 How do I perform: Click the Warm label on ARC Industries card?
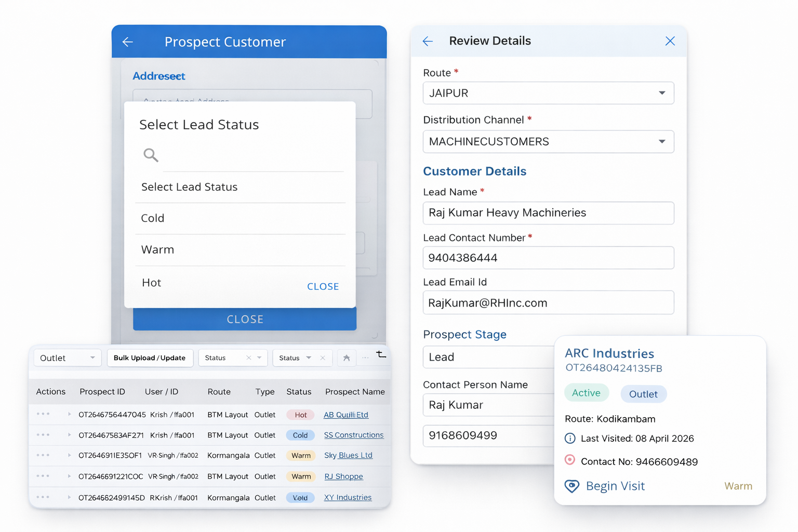click(x=738, y=486)
